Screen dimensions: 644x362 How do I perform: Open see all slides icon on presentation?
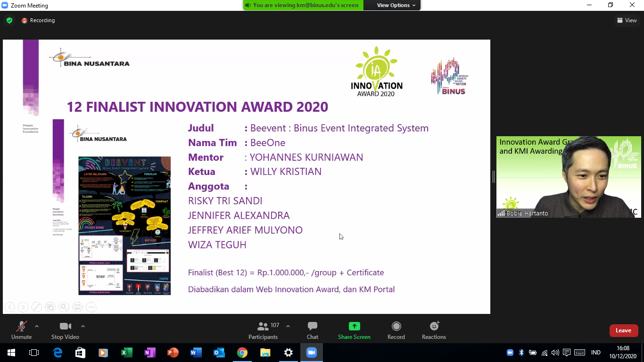pos(50,307)
